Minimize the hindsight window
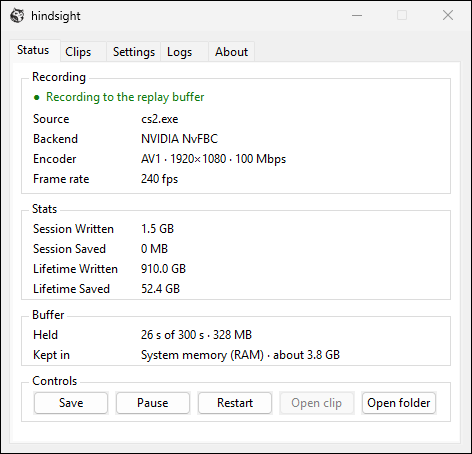The width and height of the screenshot is (472, 454). [x=357, y=15]
